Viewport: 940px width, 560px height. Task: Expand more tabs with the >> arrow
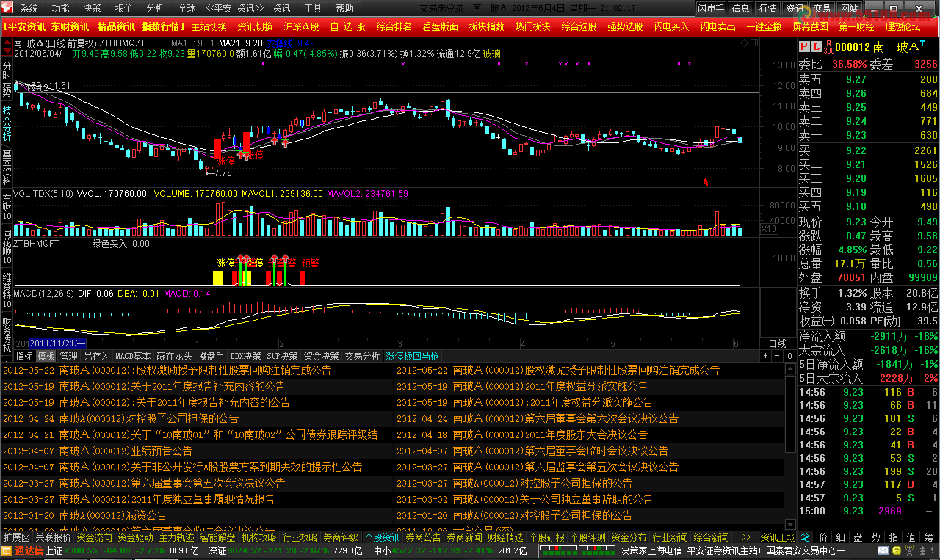click(746, 538)
